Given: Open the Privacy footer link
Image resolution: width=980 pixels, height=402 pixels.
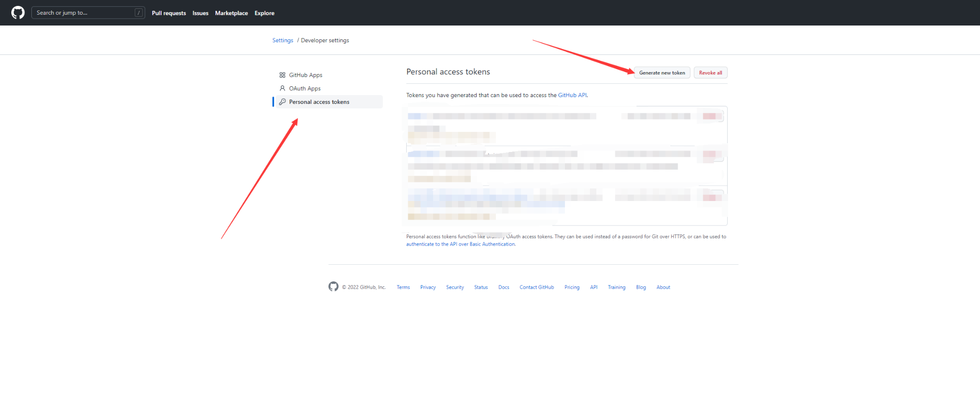Looking at the screenshot, I should (428, 287).
